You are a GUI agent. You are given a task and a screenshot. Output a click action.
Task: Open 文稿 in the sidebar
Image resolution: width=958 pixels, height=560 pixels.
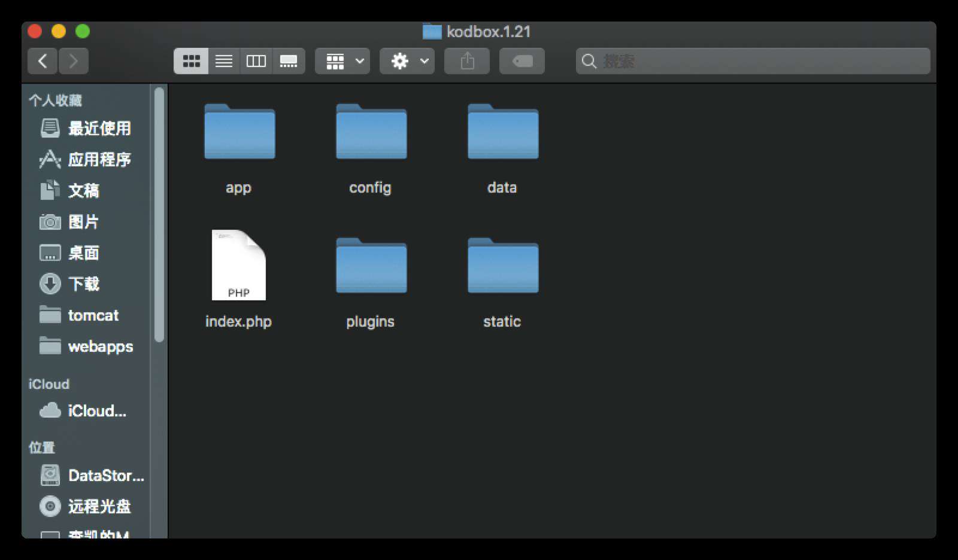click(86, 190)
